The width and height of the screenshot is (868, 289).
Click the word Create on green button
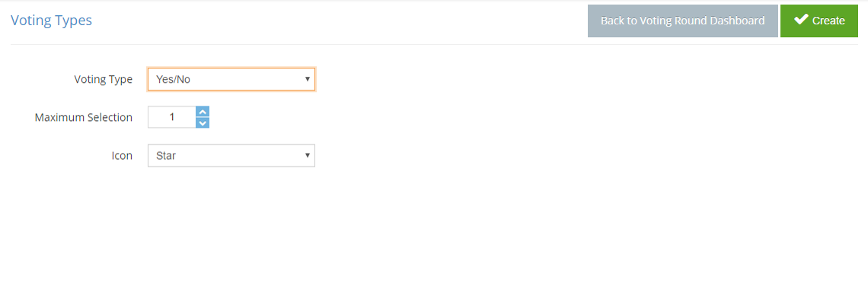pyautogui.click(x=828, y=21)
